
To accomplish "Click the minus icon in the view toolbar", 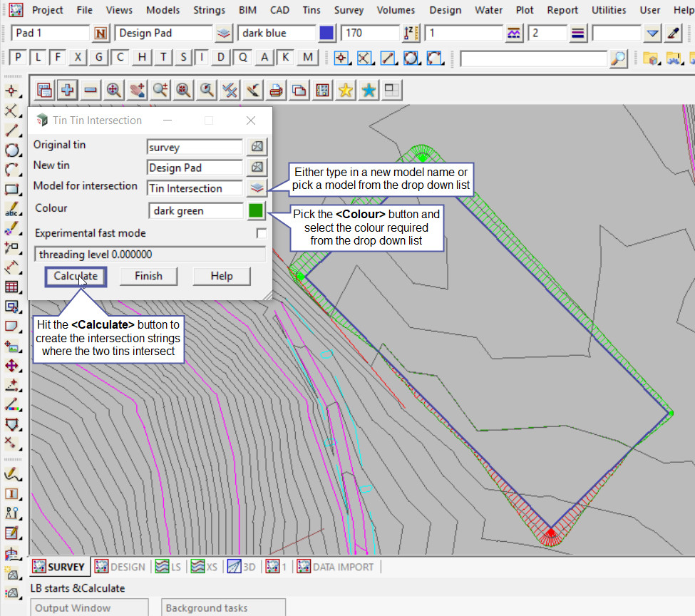I will pos(91,90).
